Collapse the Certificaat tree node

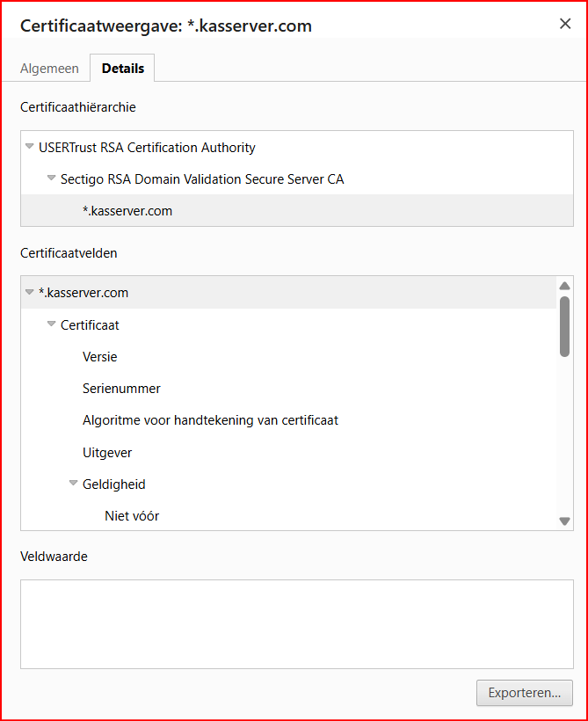(51, 324)
